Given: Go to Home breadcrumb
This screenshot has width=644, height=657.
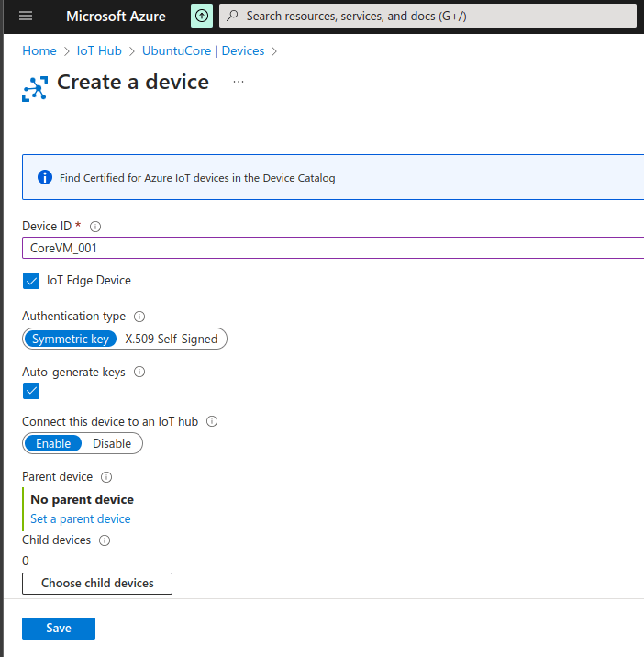Looking at the screenshot, I should 39,50.
